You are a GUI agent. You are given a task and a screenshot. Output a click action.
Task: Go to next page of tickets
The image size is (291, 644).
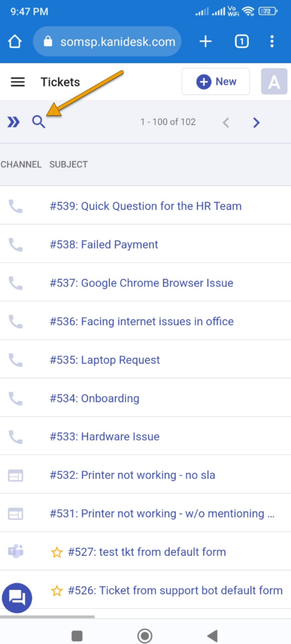[x=256, y=123]
